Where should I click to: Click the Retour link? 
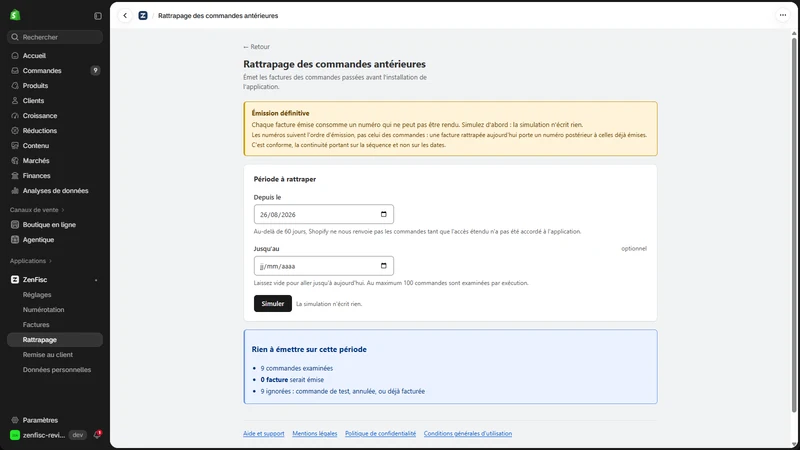click(x=257, y=46)
